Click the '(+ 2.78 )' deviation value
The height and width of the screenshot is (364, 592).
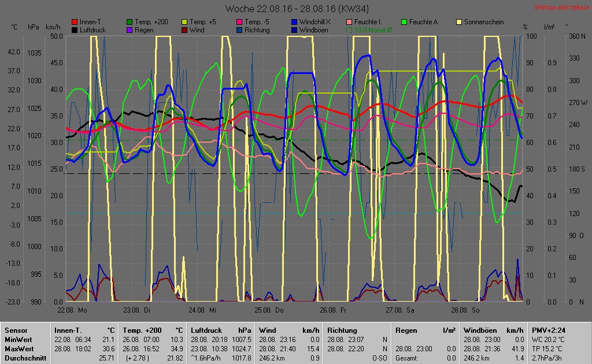138,358
